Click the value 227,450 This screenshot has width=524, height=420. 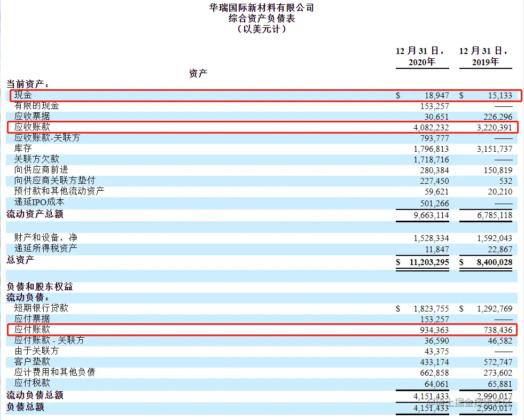(x=434, y=181)
